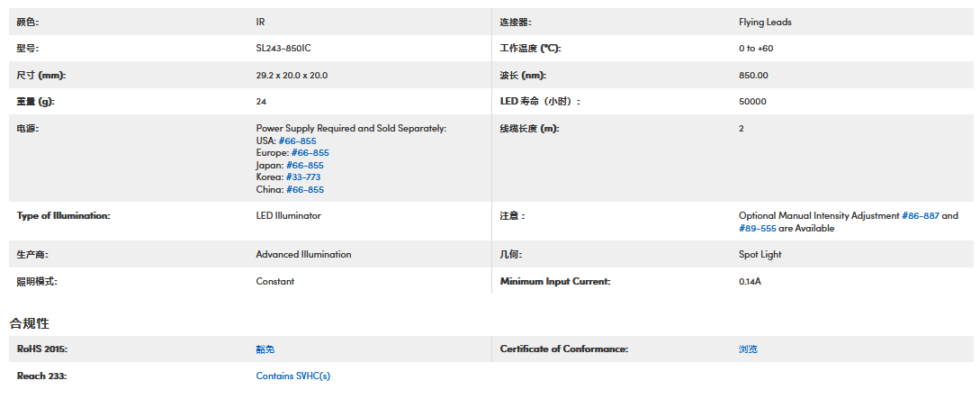This screenshot has width=980, height=408.
Task: Click the 合规性 section heading
Action: click(x=29, y=322)
